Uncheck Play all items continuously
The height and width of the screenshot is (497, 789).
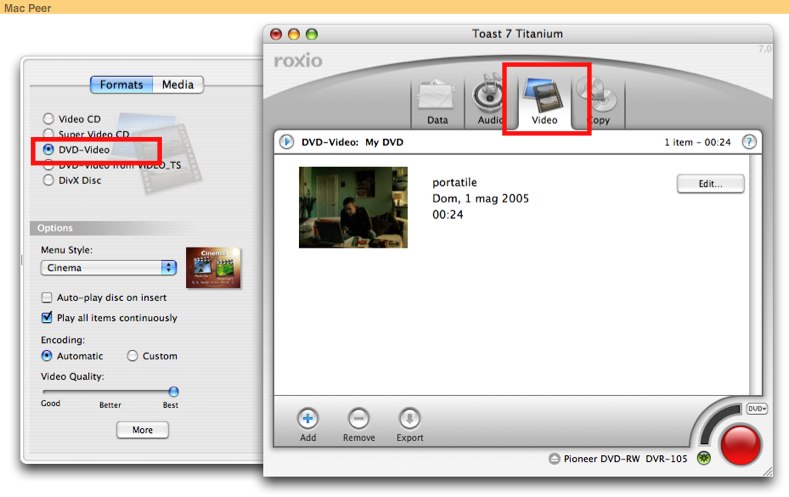tap(47, 317)
